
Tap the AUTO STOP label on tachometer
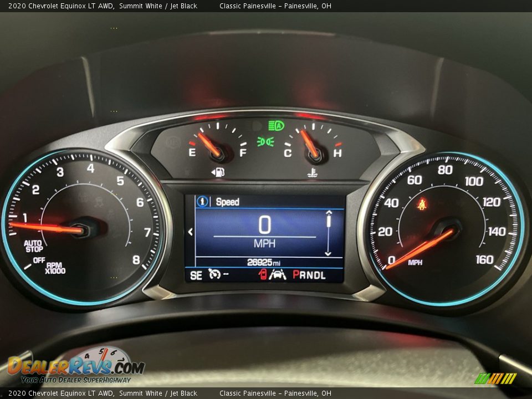33,246
